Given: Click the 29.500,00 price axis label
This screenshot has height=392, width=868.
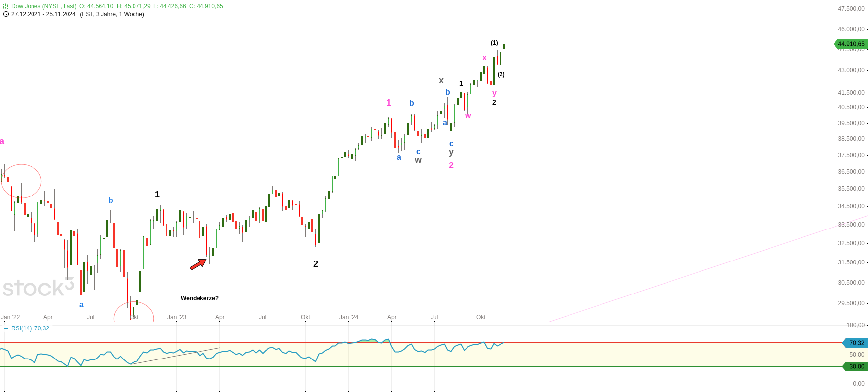Looking at the screenshot, I should click(851, 303).
